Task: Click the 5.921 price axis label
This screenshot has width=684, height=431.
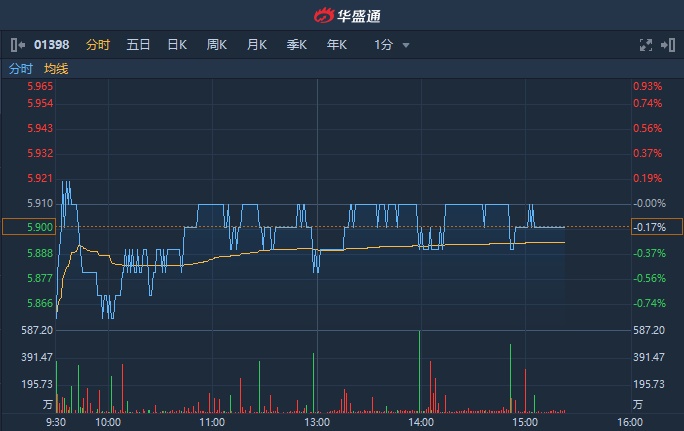Action: [x=40, y=178]
